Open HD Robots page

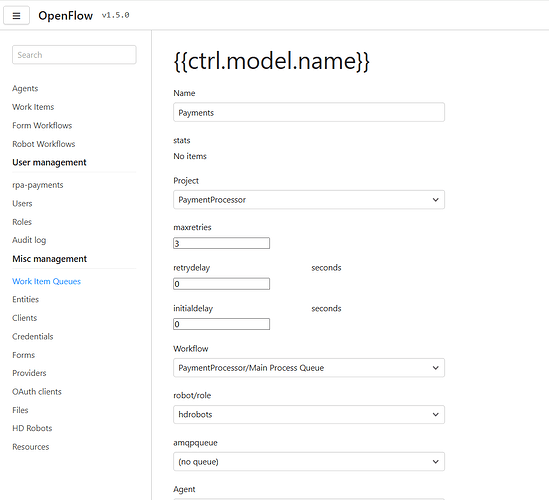32,428
